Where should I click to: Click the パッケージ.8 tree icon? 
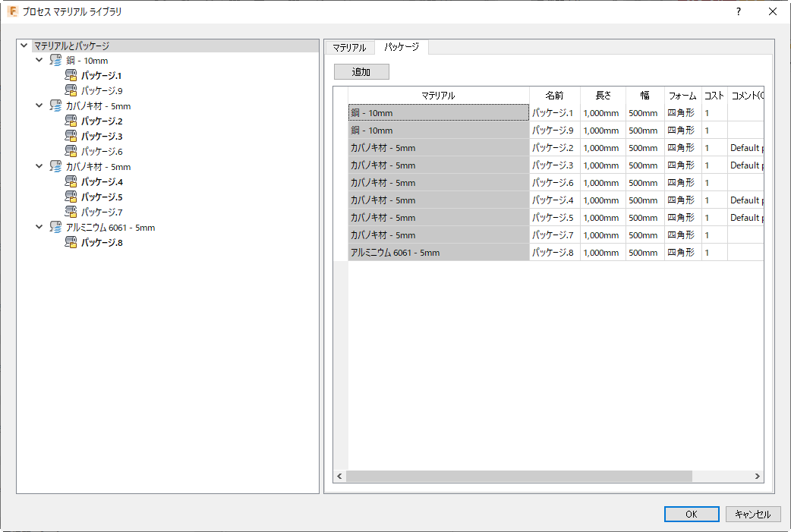[71, 243]
